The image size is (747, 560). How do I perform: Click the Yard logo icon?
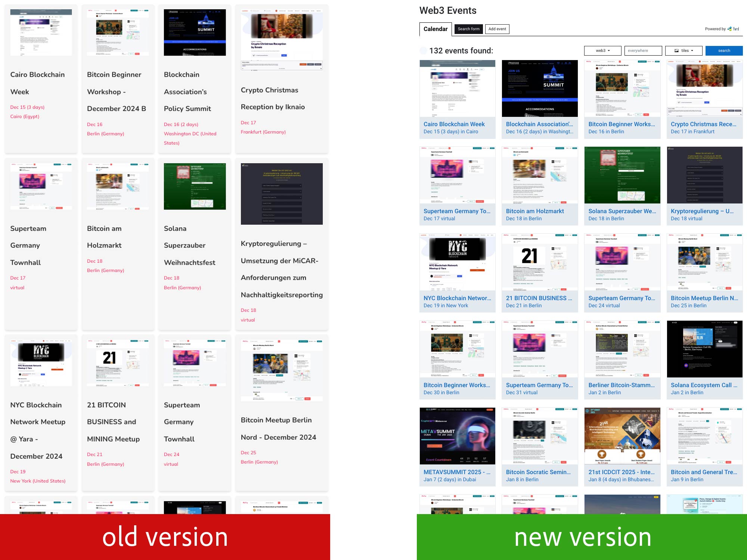(733, 29)
